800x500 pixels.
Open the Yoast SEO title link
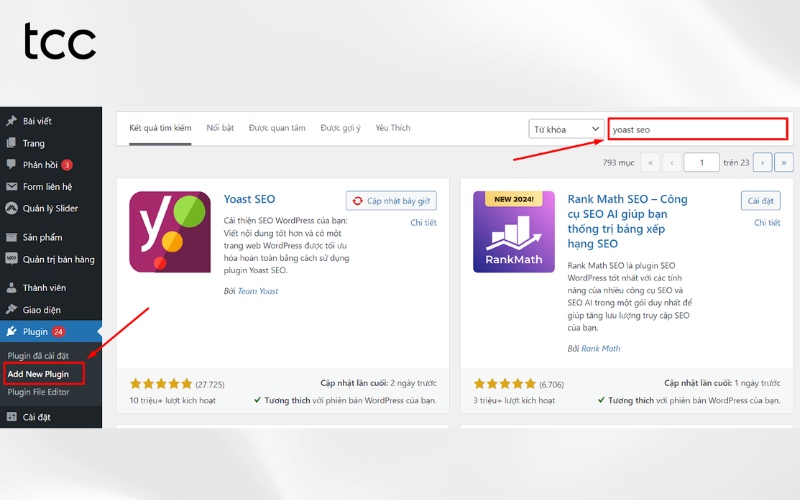pyautogui.click(x=249, y=199)
